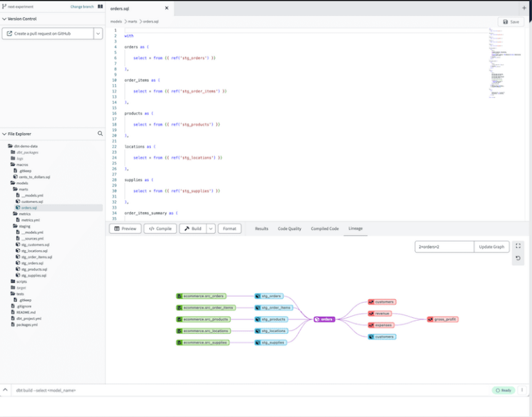Open the pull request button dropdown arrow
532x417 pixels.
[x=98, y=33]
